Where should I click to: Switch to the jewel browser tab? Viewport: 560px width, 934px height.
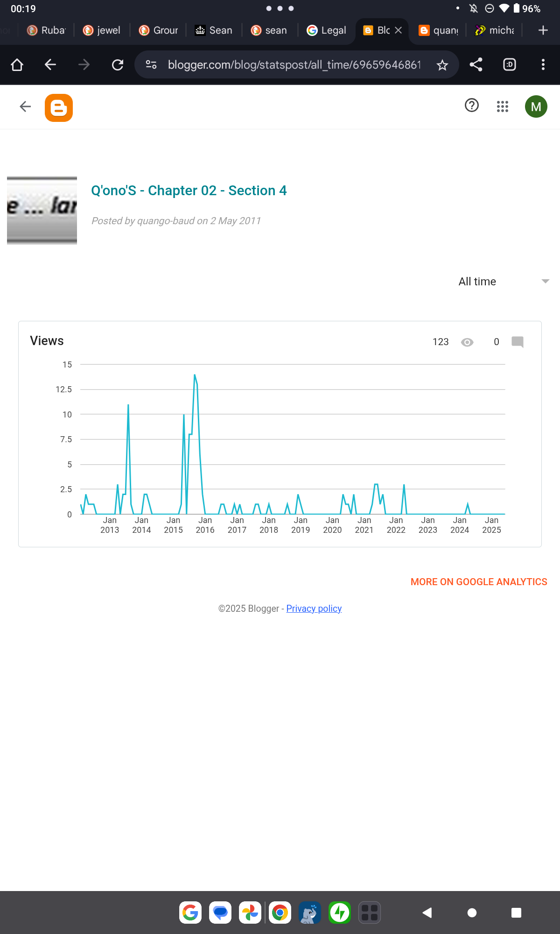pyautogui.click(x=102, y=30)
